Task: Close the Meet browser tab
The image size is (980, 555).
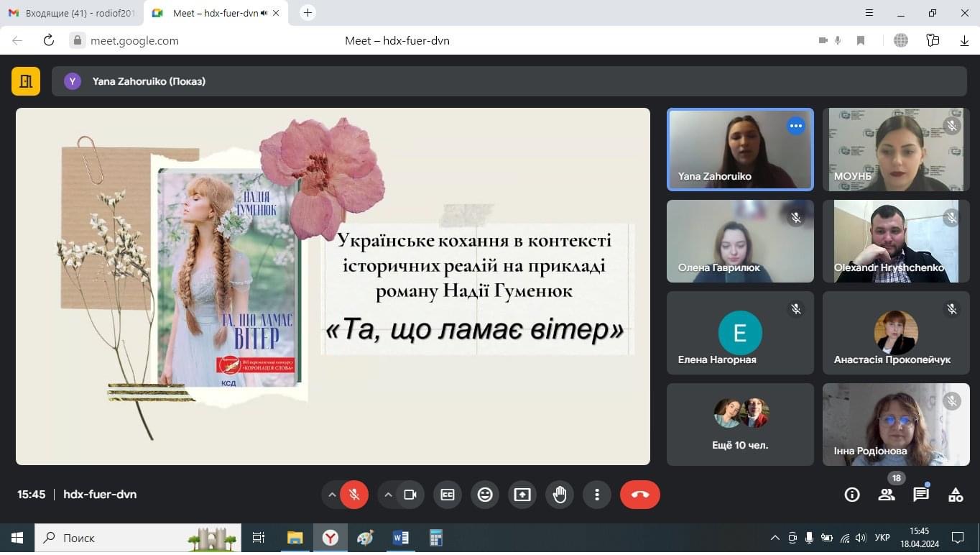Action: 277,13
